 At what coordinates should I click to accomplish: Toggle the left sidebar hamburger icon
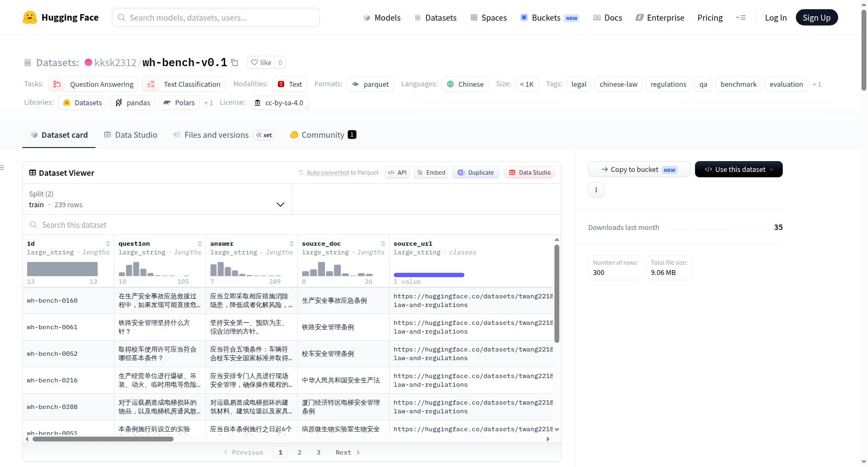point(2,168)
